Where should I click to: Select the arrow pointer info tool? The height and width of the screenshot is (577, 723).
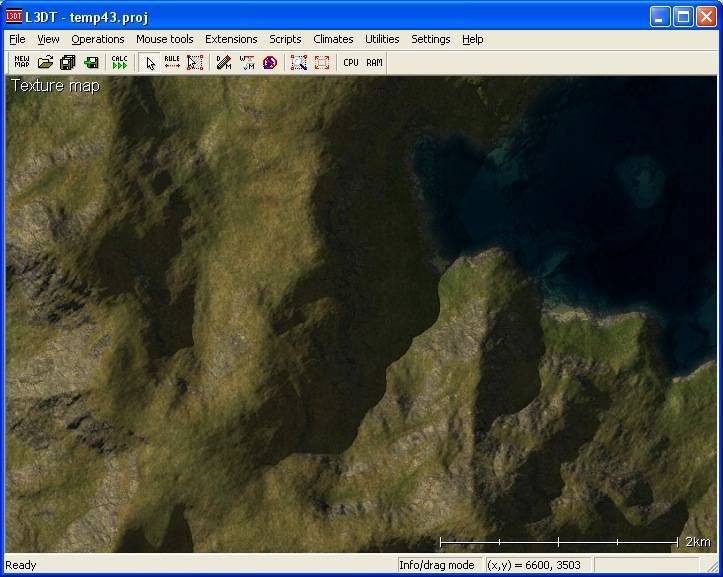click(151, 62)
